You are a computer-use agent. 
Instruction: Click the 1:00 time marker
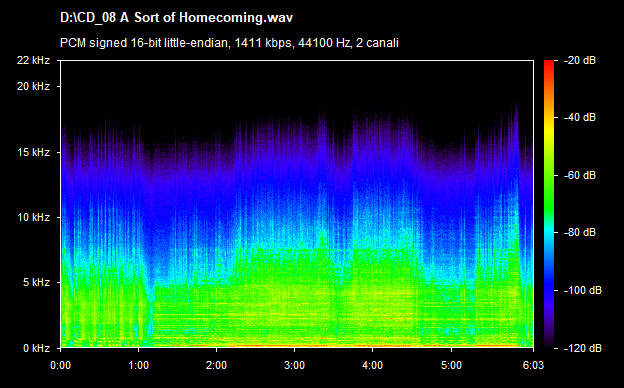point(138,365)
